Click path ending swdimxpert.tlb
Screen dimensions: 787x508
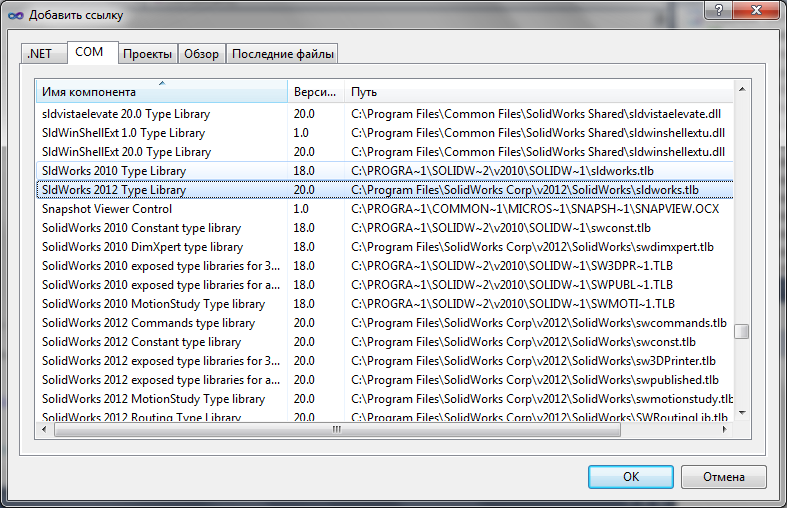tap(533, 247)
